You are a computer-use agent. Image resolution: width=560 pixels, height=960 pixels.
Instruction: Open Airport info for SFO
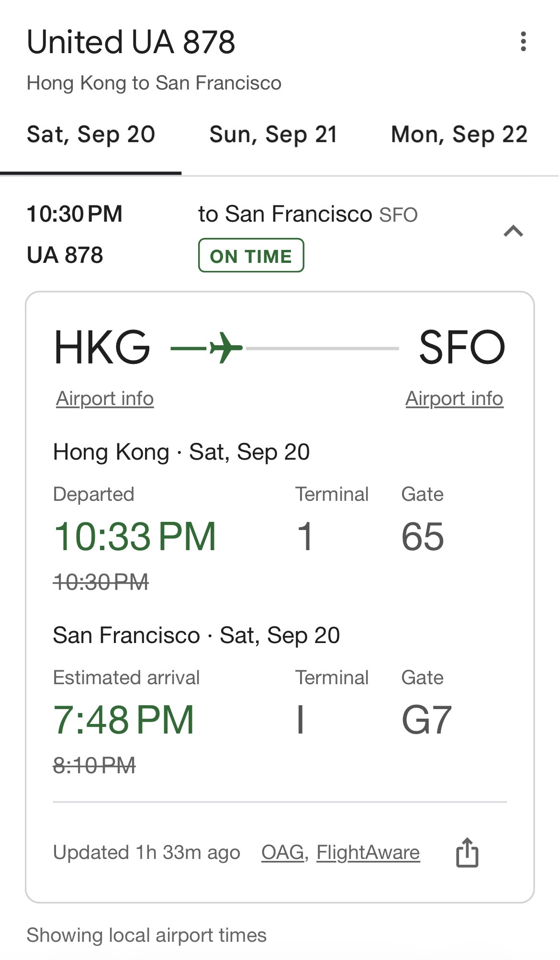point(454,398)
